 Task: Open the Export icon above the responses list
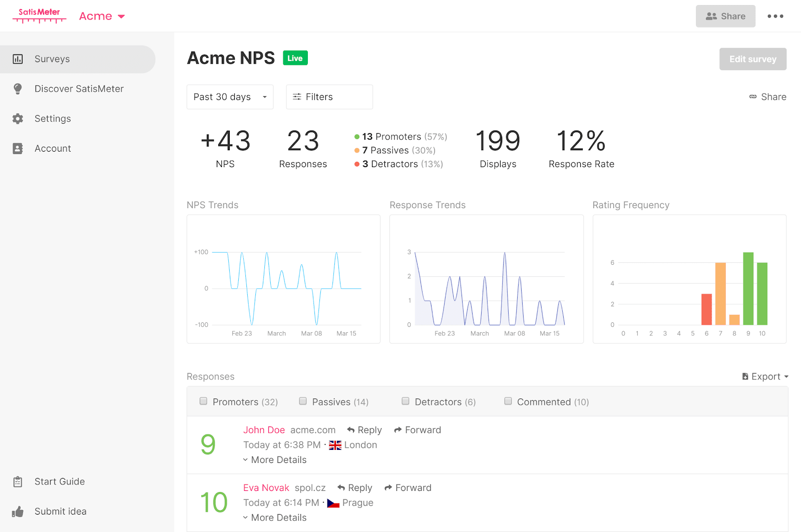tap(746, 376)
